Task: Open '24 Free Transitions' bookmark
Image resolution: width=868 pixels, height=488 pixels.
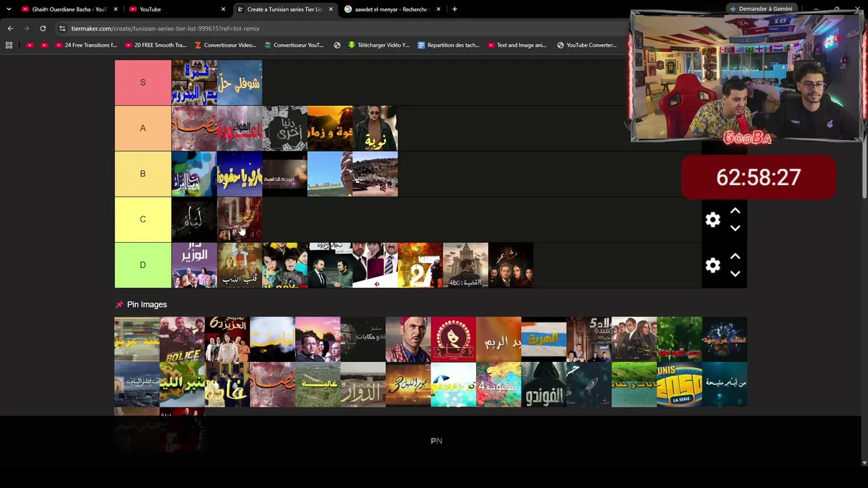Action: [x=86, y=45]
